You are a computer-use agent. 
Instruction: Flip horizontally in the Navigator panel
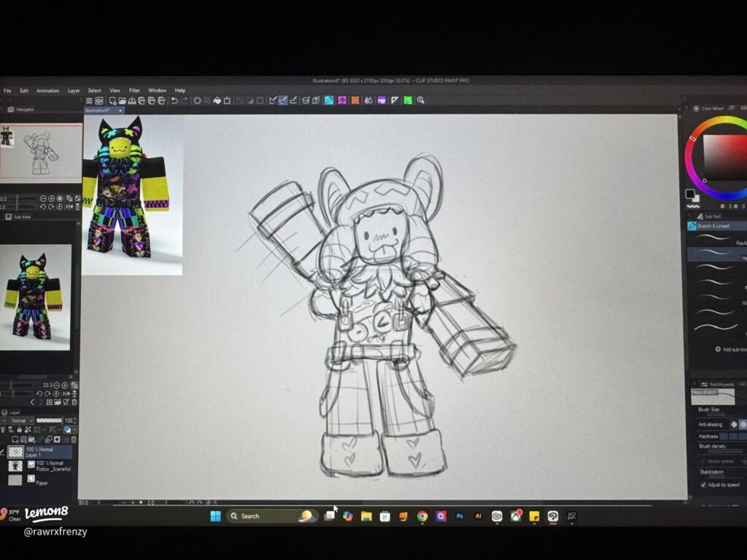point(69,206)
